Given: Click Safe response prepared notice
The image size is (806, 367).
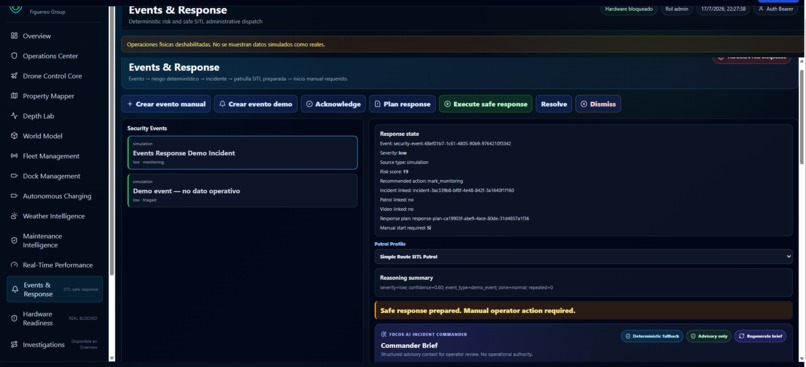Looking at the screenshot, I should (583, 310).
